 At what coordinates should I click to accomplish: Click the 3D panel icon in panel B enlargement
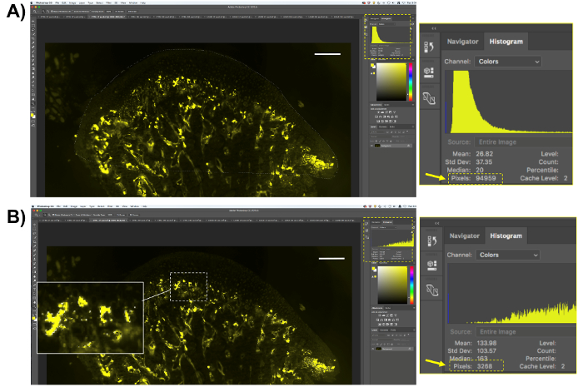431,266
